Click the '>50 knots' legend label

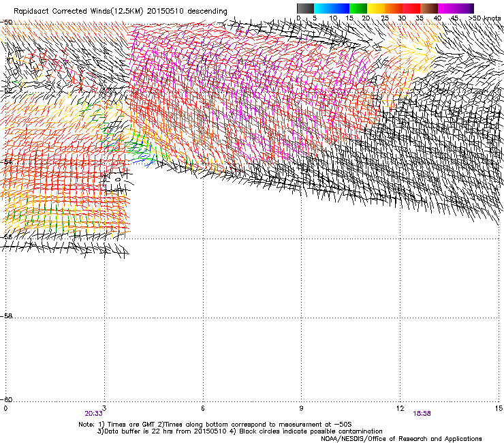pos(484,18)
